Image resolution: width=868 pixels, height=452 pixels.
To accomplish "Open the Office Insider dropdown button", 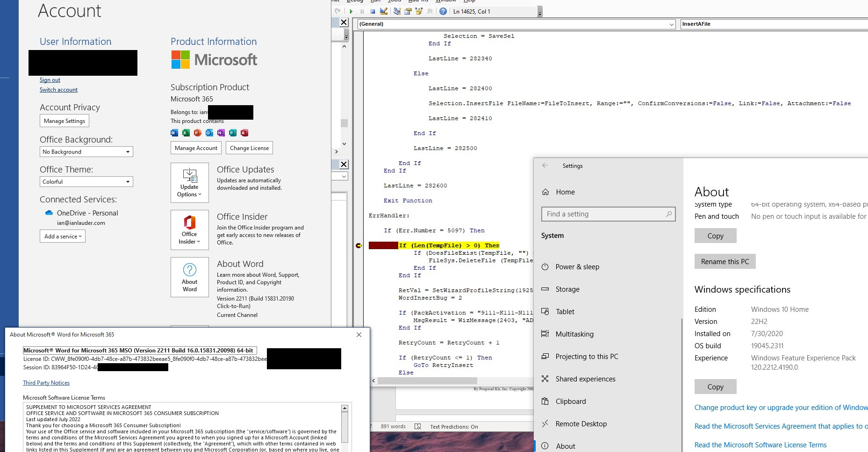I will [x=190, y=230].
